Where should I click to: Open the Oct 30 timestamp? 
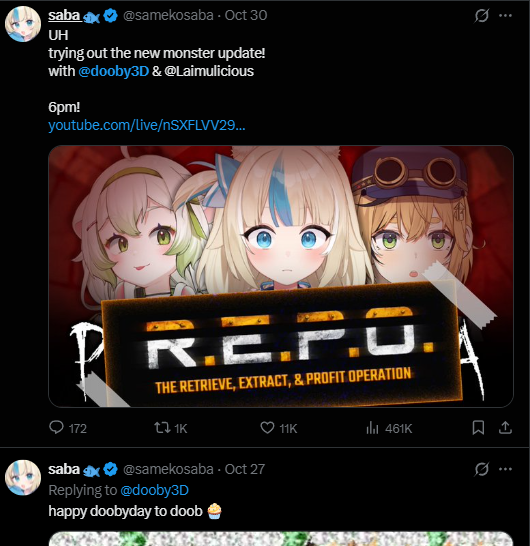pos(246,15)
